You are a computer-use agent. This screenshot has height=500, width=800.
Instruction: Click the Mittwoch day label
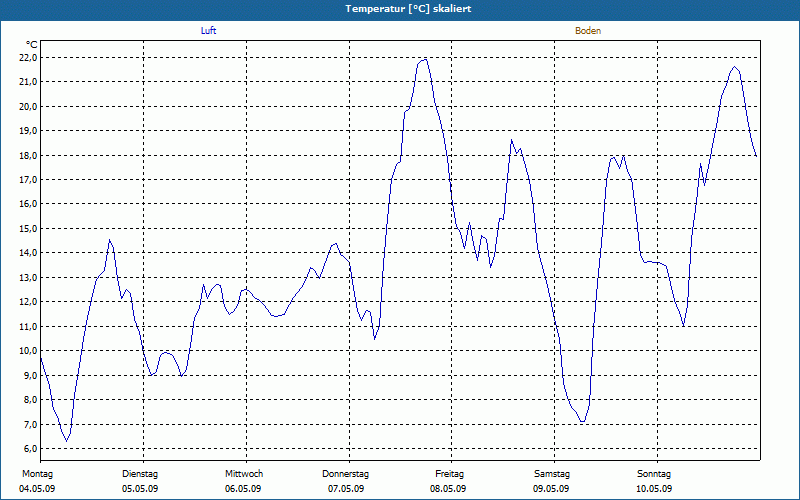point(244,474)
